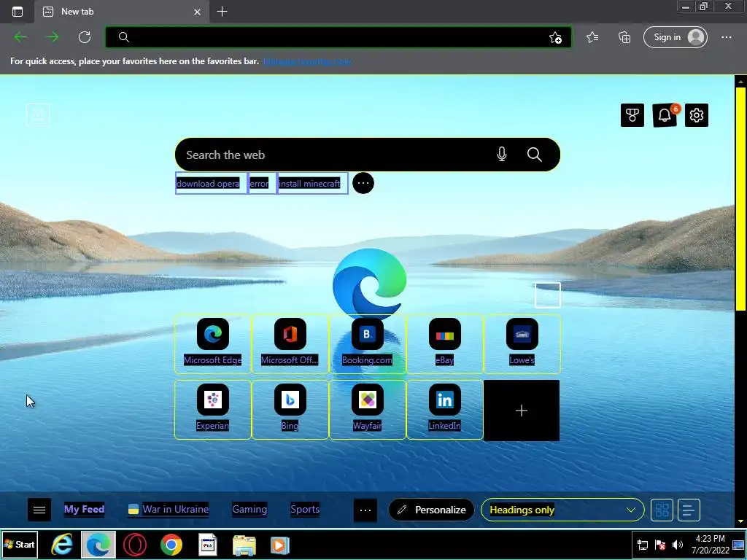The width and height of the screenshot is (747, 560).
Task: Click the page vertical scrollbar thumb
Action: pyautogui.click(x=741, y=199)
